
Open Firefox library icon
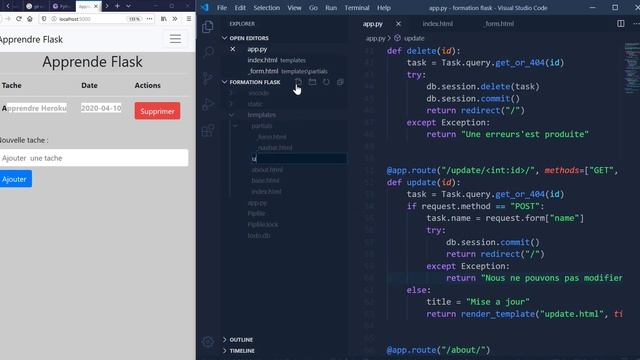(164, 19)
